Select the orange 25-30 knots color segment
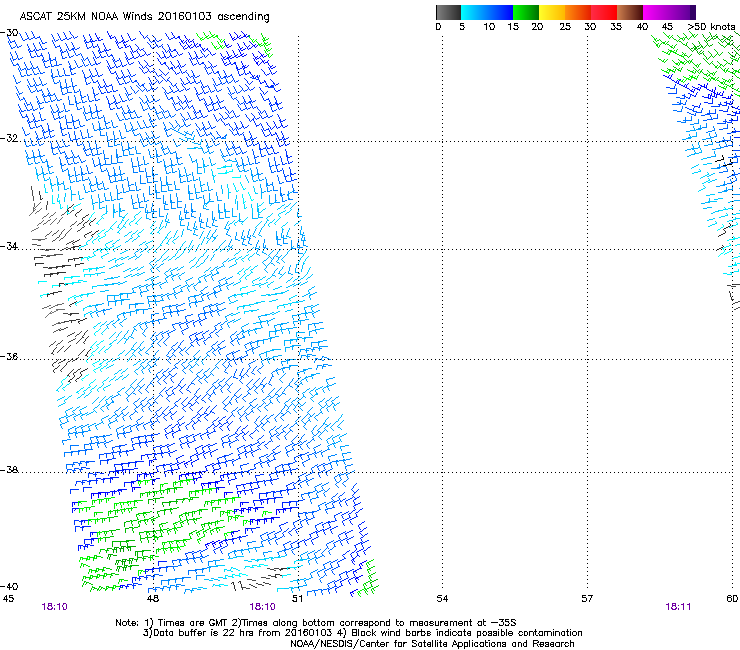This screenshot has width=740, height=650. [578, 12]
